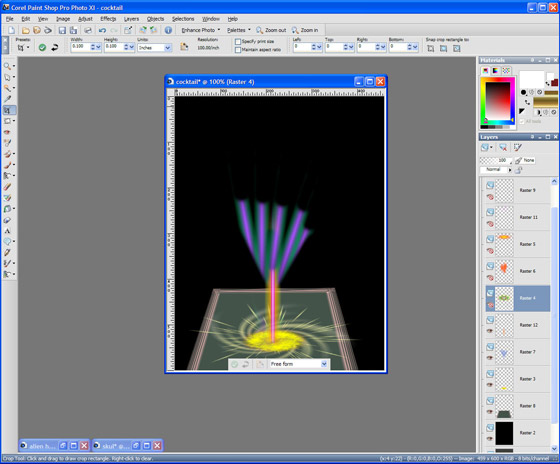The image size is (560, 464).
Task: Open the Units dropdown showing Inches
Action: coord(155,48)
